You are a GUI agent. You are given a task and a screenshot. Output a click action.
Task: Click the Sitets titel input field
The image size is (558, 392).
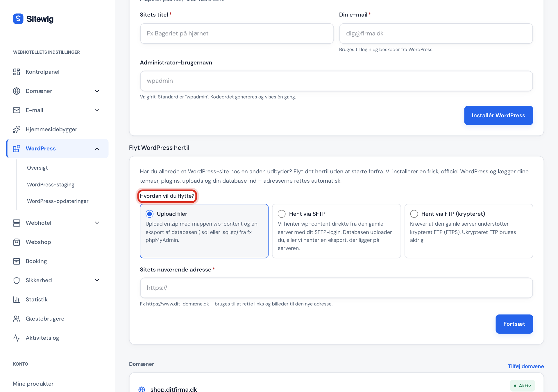[237, 33]
